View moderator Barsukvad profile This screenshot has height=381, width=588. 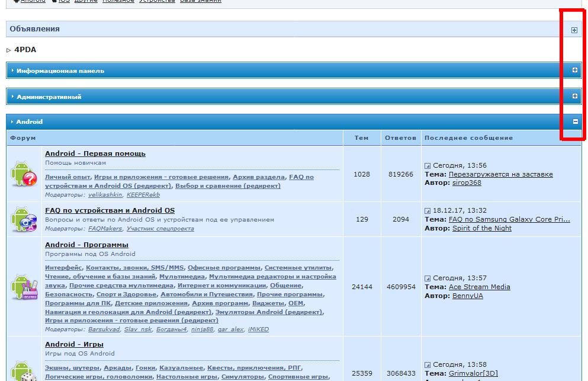point(104,329)
